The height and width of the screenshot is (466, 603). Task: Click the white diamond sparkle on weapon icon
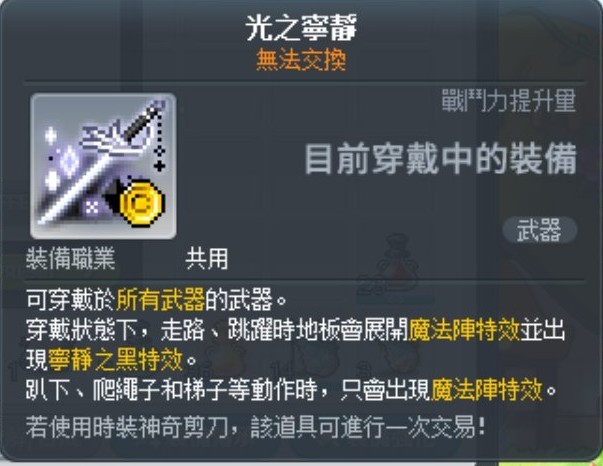[x=69, y=160]
